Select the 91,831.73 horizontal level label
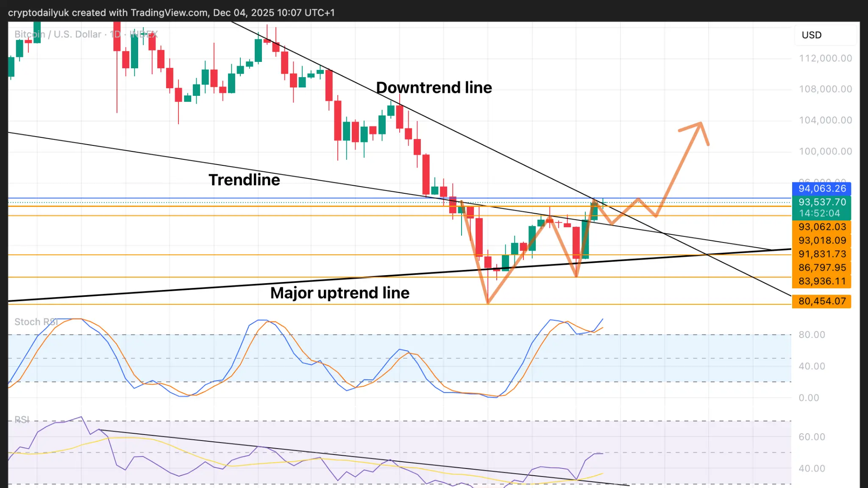 click(822, 254)
